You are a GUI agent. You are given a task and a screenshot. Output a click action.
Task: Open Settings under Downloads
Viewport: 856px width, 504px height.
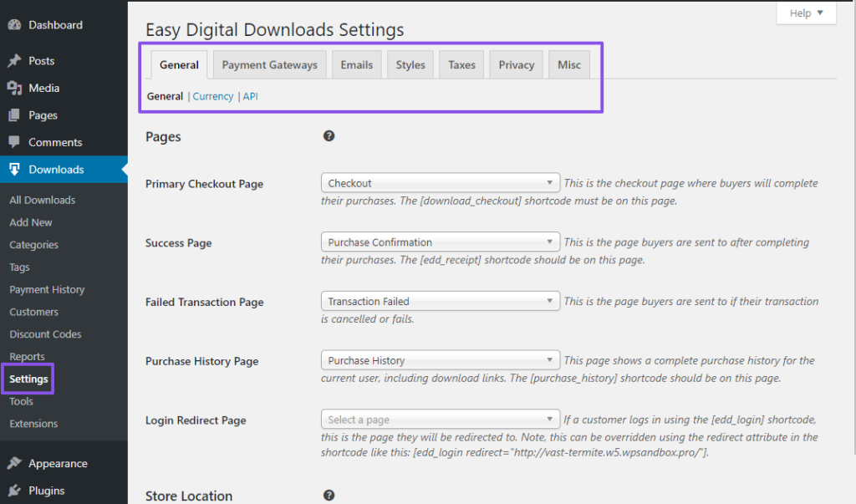[28, 379]
